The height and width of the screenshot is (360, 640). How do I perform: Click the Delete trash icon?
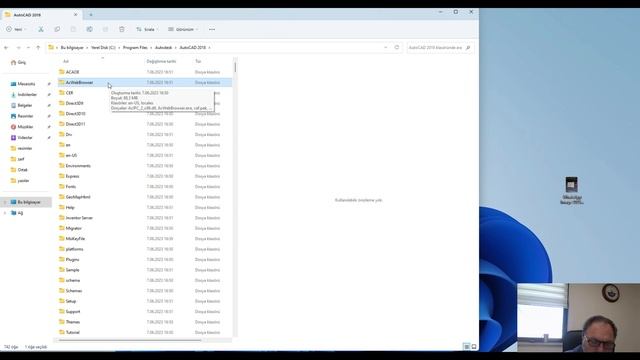(x=122, y=29)
